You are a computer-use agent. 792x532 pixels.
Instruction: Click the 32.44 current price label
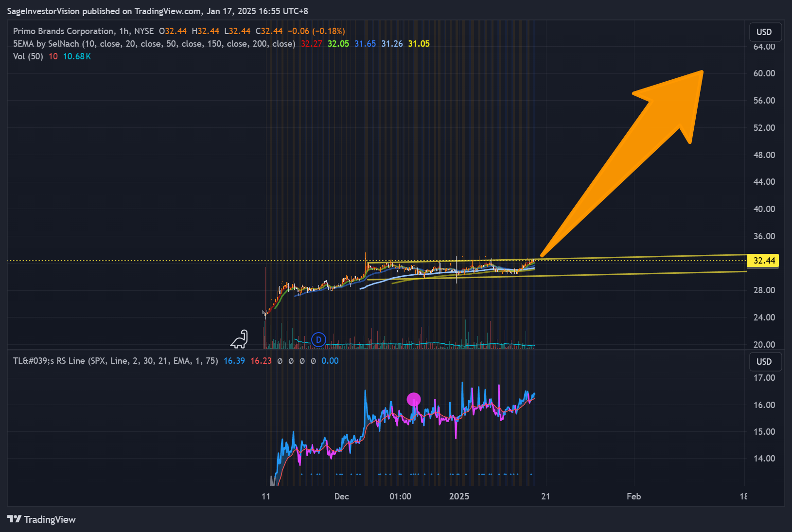click(764, 261)
